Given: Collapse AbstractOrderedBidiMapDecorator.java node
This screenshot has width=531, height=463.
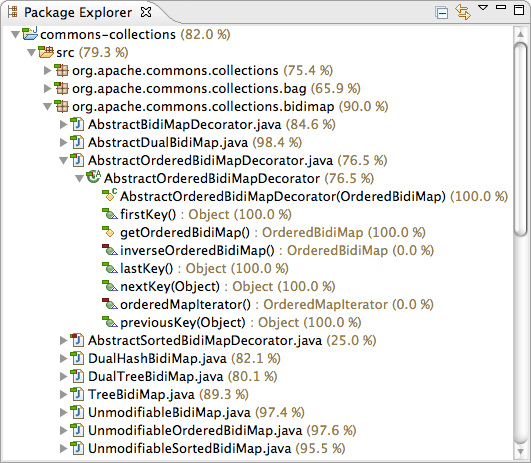Looking at the screenshot, I should point(63,161).
